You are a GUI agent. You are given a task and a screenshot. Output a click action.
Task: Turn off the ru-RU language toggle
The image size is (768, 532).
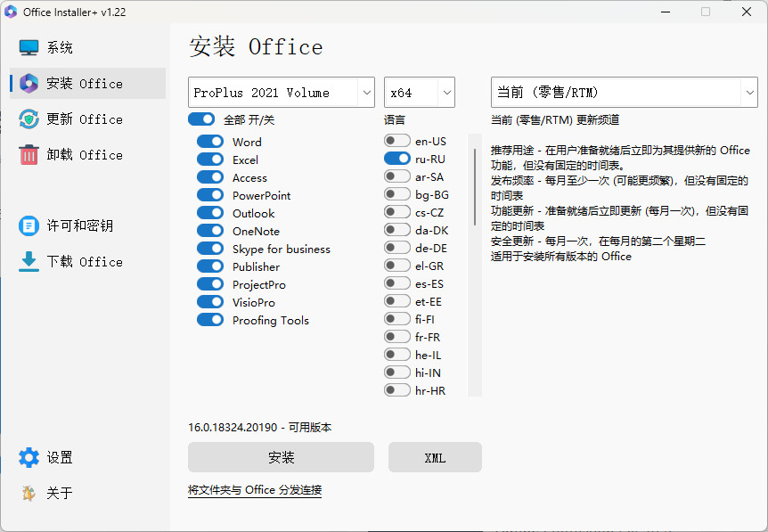(397, 159)
